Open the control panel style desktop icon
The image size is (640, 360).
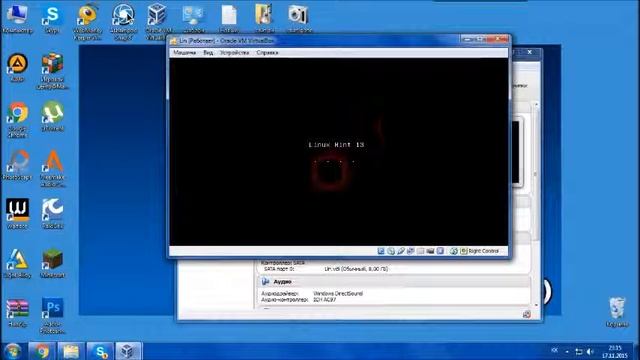(193, 18)
